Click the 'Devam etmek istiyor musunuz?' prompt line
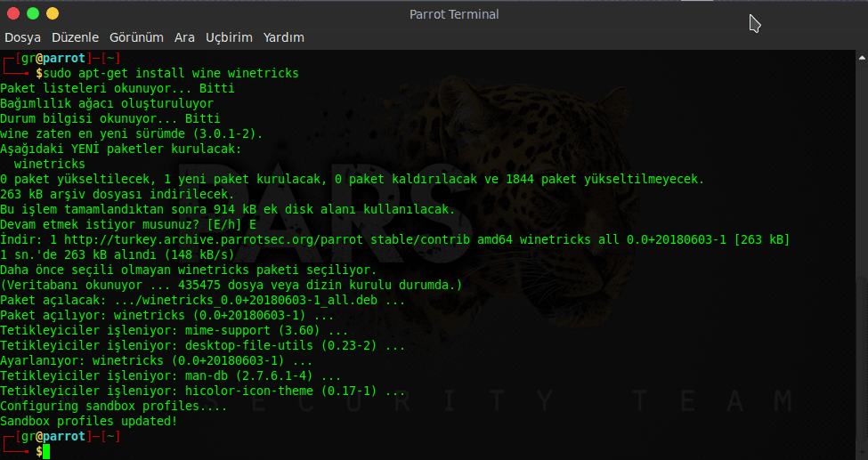 [x=128, y=225]
